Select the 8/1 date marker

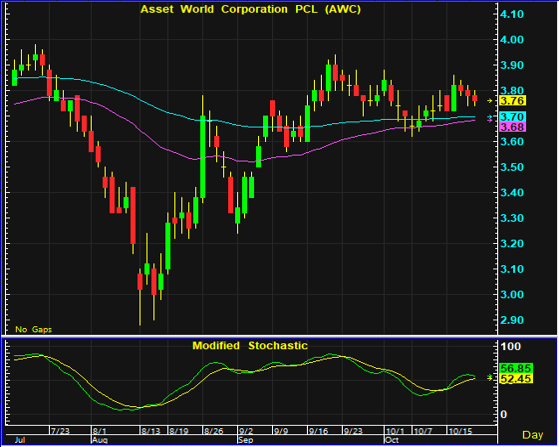[99, 431]
